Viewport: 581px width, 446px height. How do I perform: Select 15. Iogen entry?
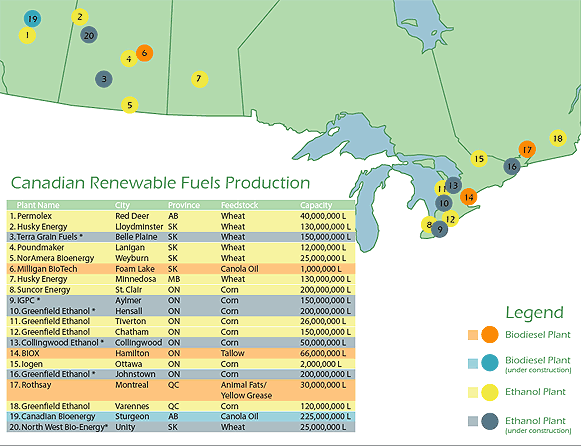26,364
